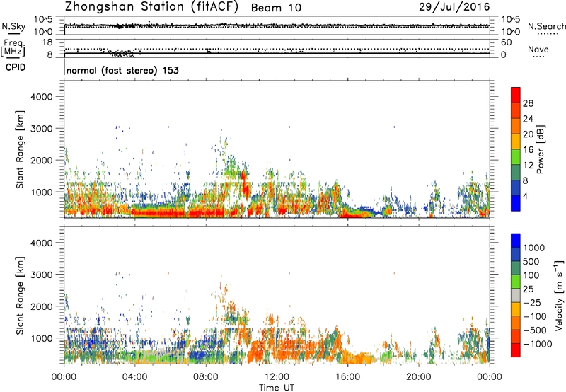Image resolution: width=566 pixels, height=392 pixels.
Task: Click the 'Time UT' axis label
Action: [x=277, y=388]
